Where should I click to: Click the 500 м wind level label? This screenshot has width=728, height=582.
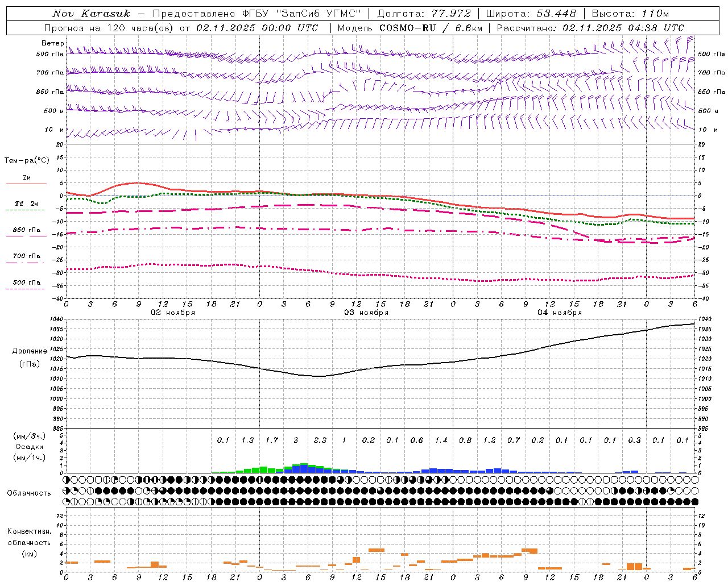(54, 111)
